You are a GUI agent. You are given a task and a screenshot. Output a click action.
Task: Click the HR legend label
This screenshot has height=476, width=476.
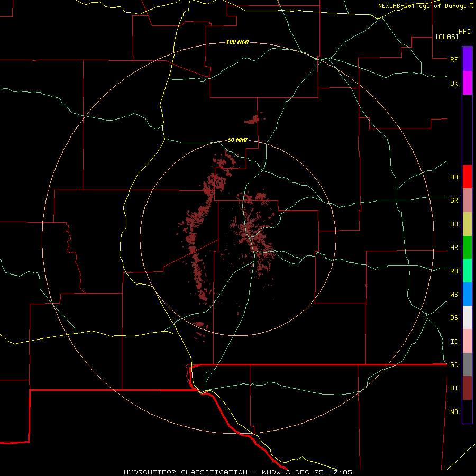[454, 248]
